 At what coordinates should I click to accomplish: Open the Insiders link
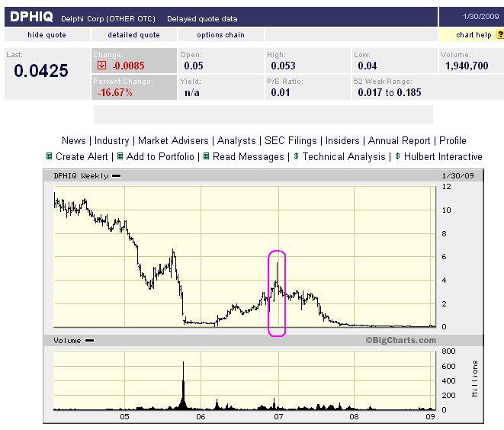(342, 140)
